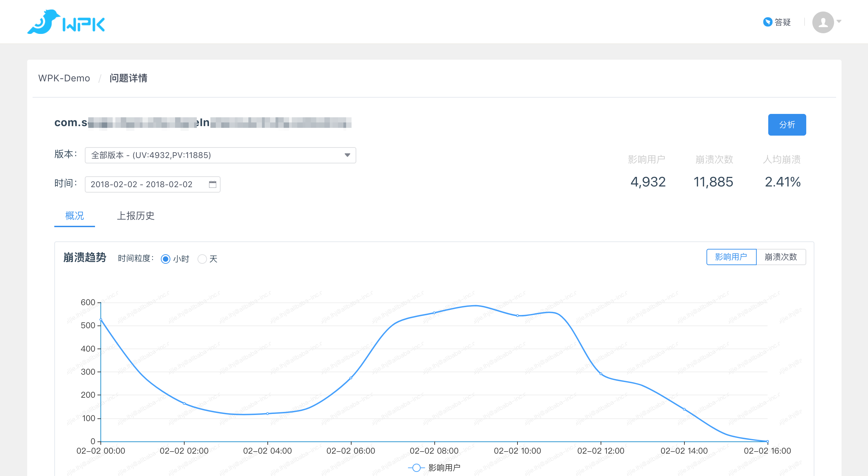Click data point at 02-02 12:00

(601, 374)
